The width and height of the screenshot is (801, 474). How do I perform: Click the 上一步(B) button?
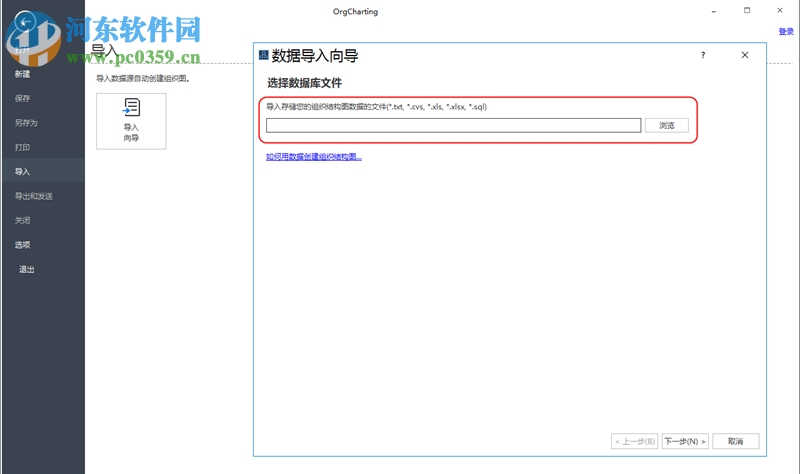(634, 441)
